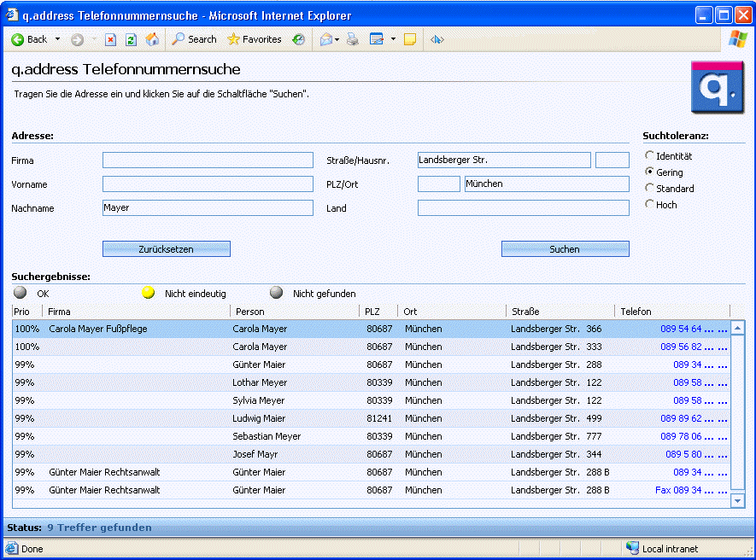Open the Mail icon dropdown arrow
Image resolution: width=756 pixels, height=560 pixels.
tap(337, 39)
